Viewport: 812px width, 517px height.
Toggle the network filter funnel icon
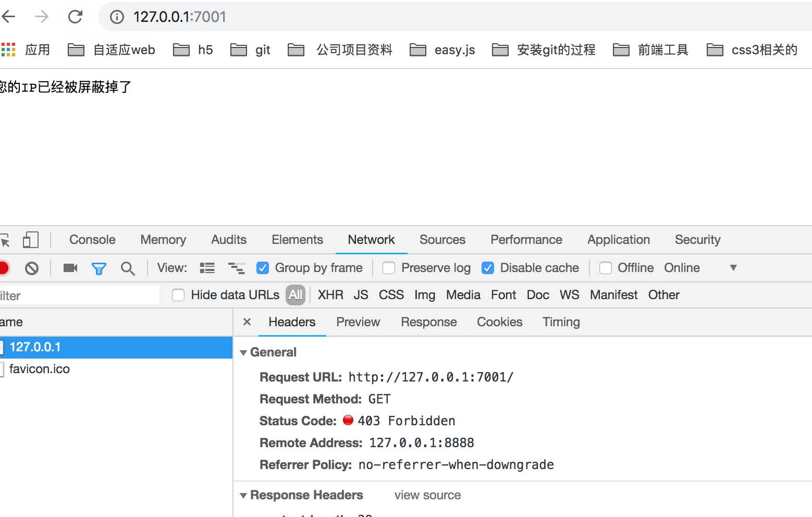pos(99,268)
